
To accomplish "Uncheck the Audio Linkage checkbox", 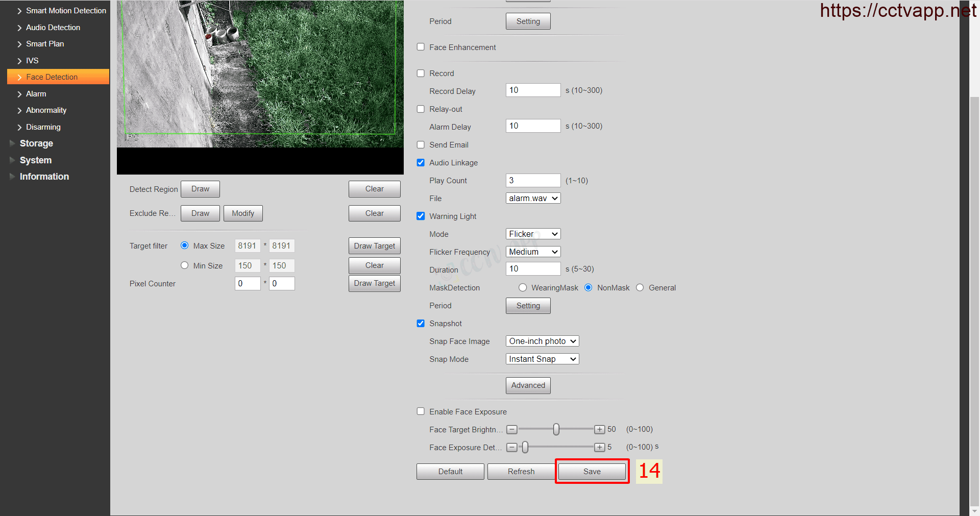I will tap(421, 163).
